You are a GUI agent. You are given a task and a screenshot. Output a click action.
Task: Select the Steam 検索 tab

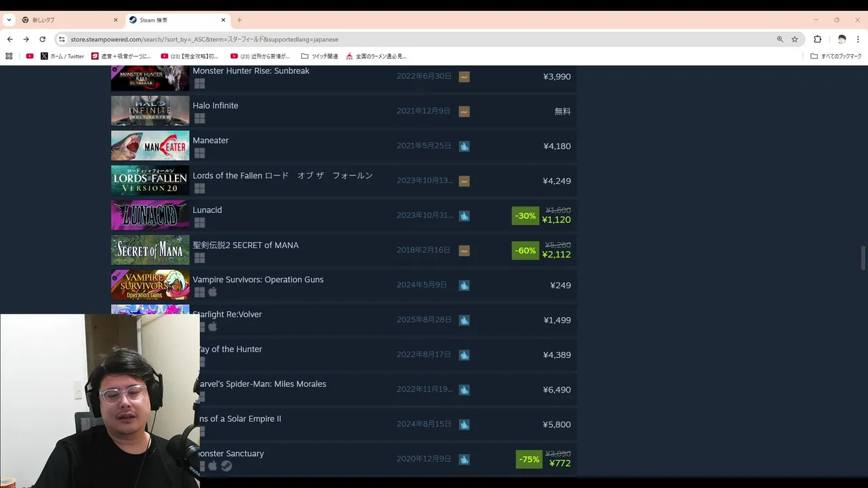(178, 20)
